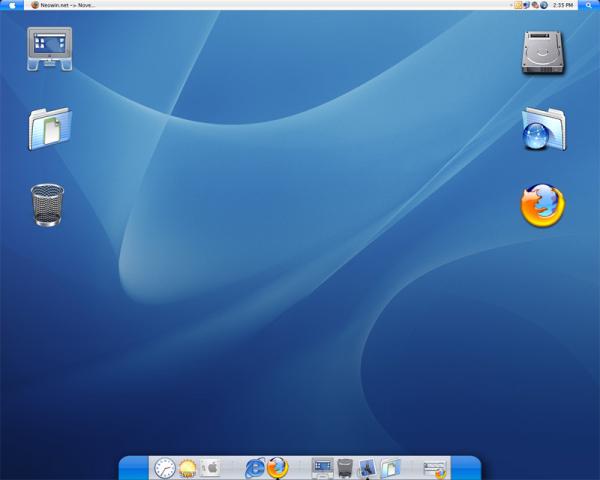Open the clock icon in the dock
This screenshot has height=480, width=600.
[x=165, y=468]
